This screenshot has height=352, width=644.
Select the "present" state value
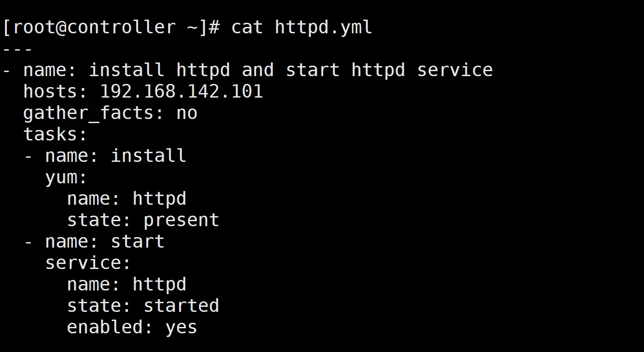tap(181, 220)
